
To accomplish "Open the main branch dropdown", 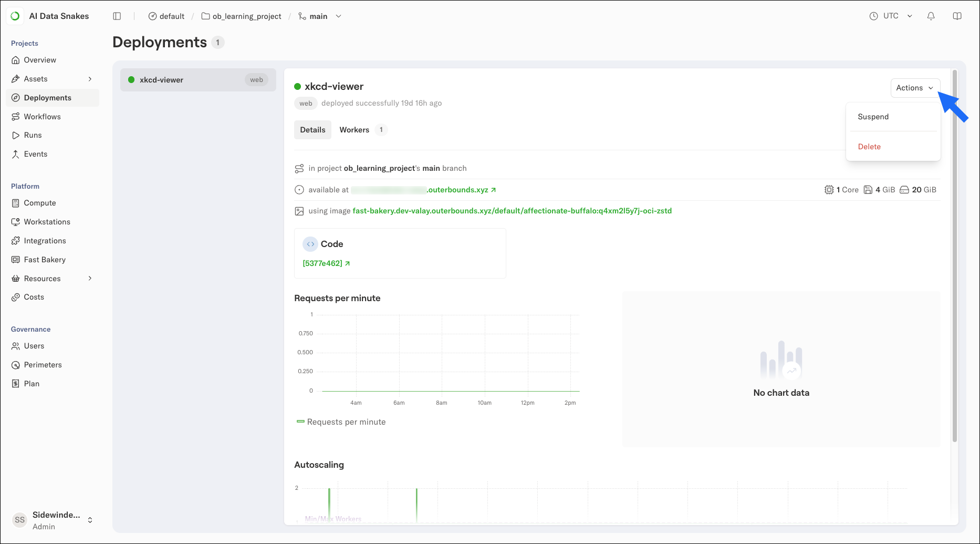I will point(339,16).
